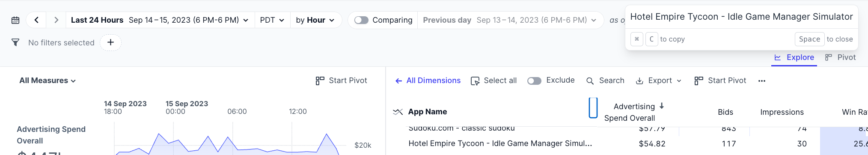Go to previous time range arrow

point(37,20)
